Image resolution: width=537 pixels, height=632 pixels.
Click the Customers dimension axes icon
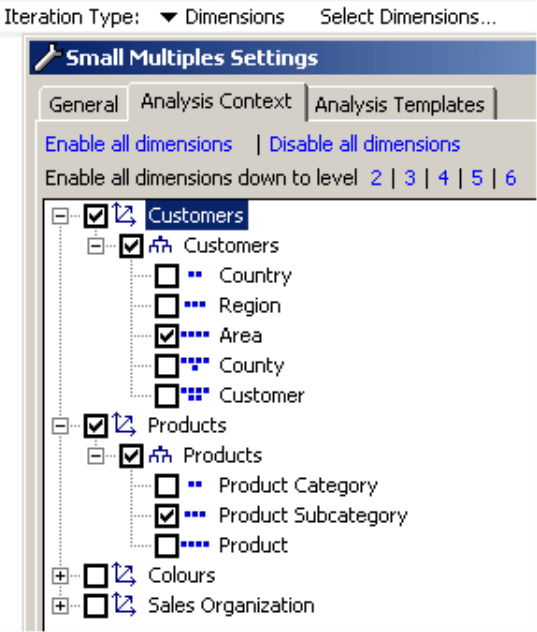pos(124,214)
